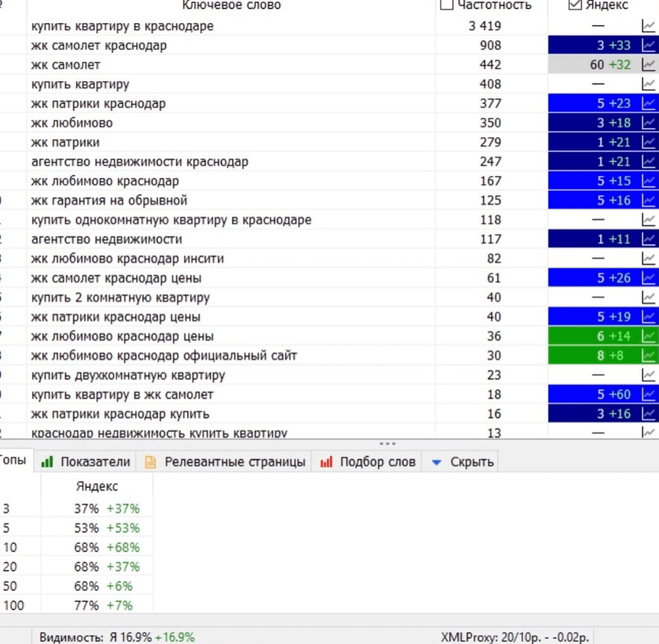Enable the Частотность checkbox
This screenshot has height=644, width=659.
pyautogui.click(x=447, y=5)
